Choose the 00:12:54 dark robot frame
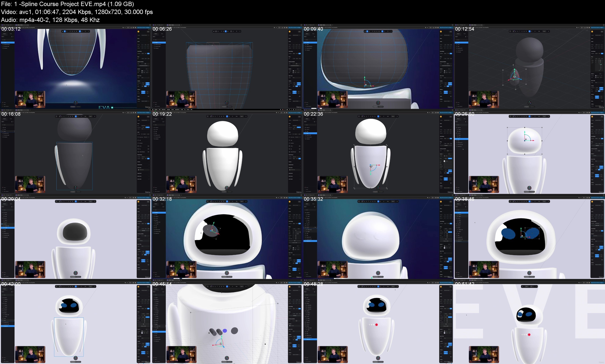Screen dimensions: 605x364 click(529, 66)
